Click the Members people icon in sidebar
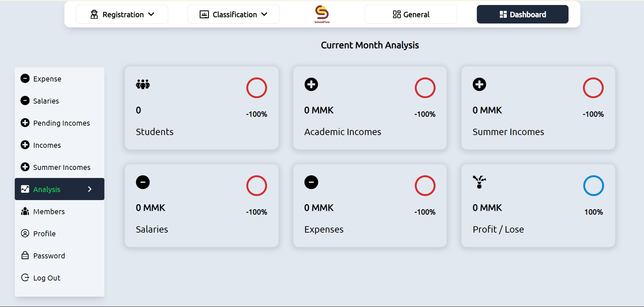This screenshot has width=644, height=307. (25, 211)
